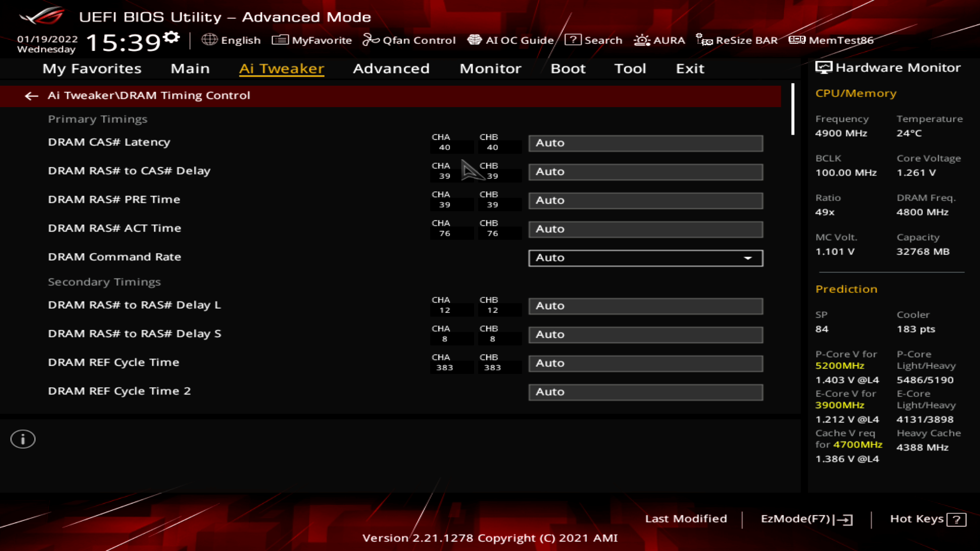Change DRAM CAS# Latency auto setting

(x=645, y=143)
